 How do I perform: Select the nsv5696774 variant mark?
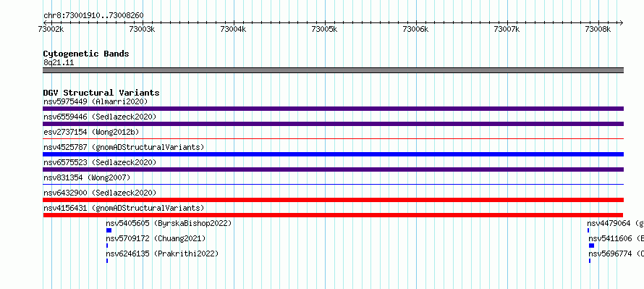(590, 261)
